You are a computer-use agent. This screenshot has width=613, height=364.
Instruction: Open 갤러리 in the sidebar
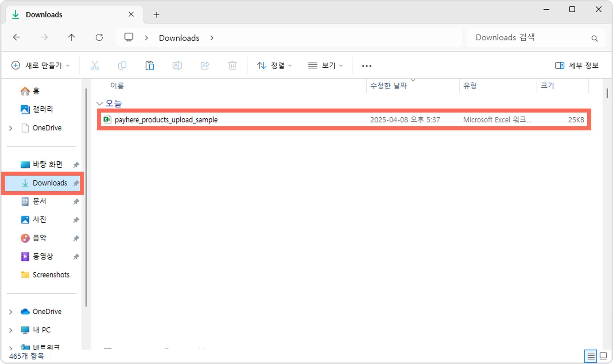tap(37, 109)
